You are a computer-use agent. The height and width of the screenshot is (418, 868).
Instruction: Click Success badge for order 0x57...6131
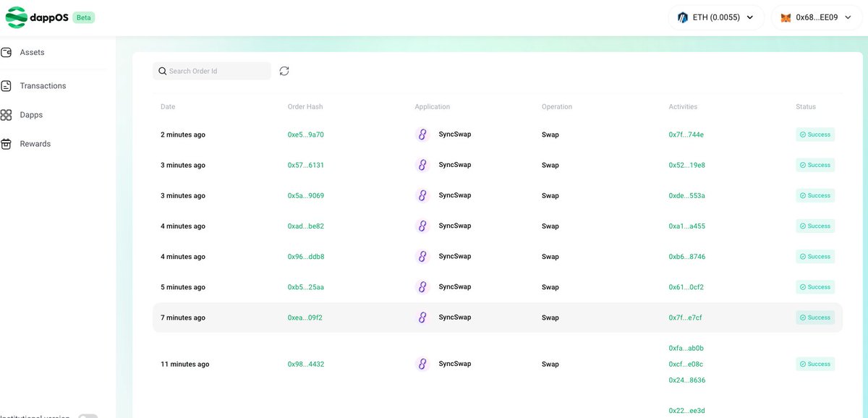pos(815,165)
